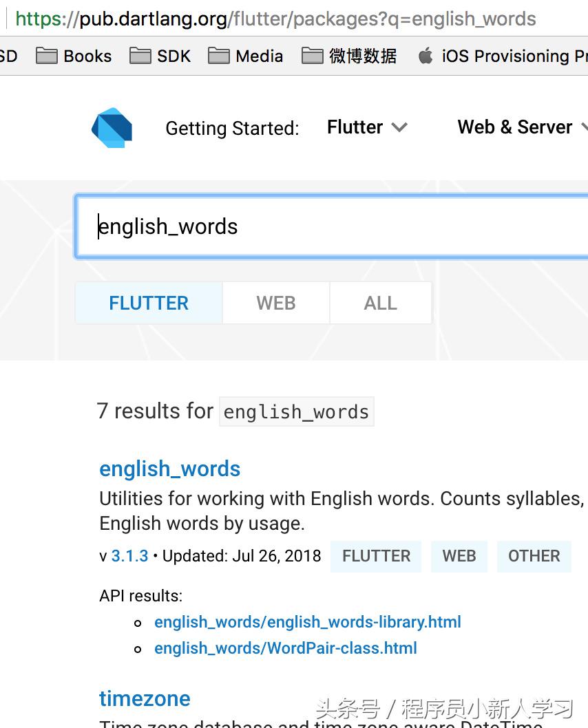Enable the ALL results filter
The height and width of the screenshot is (728, 588).
[x=380, y=303]
